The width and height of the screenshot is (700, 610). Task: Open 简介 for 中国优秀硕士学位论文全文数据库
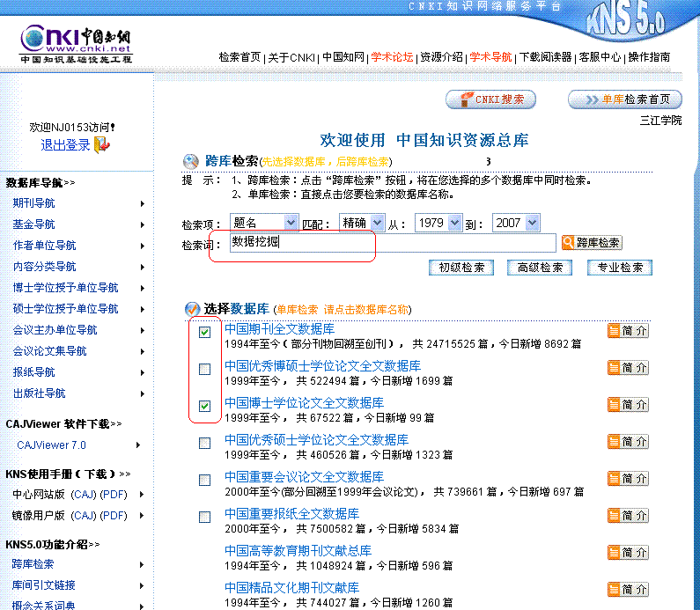pos(628,442)
